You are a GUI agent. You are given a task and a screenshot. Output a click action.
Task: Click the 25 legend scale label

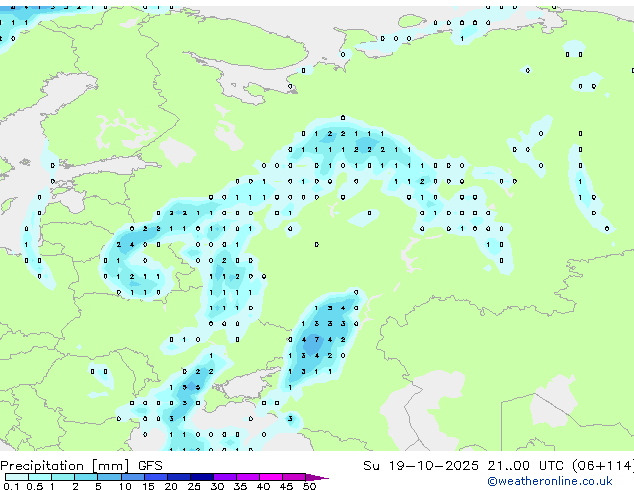point(194,486)
